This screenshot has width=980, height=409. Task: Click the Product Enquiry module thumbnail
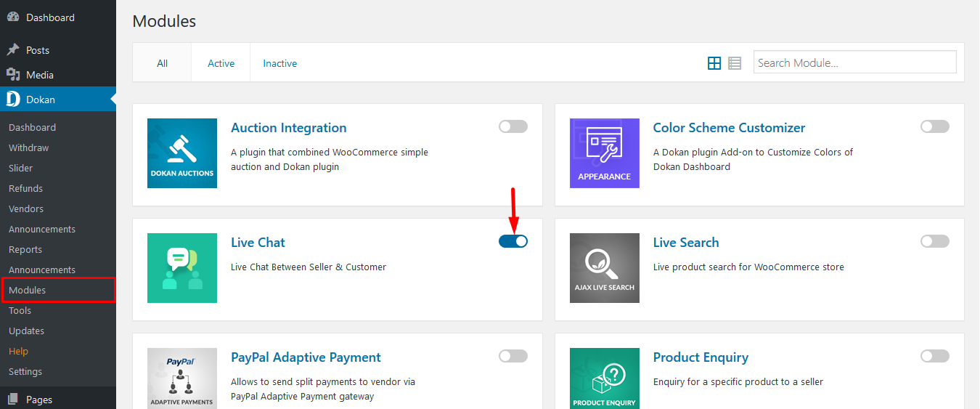(605, 378)
